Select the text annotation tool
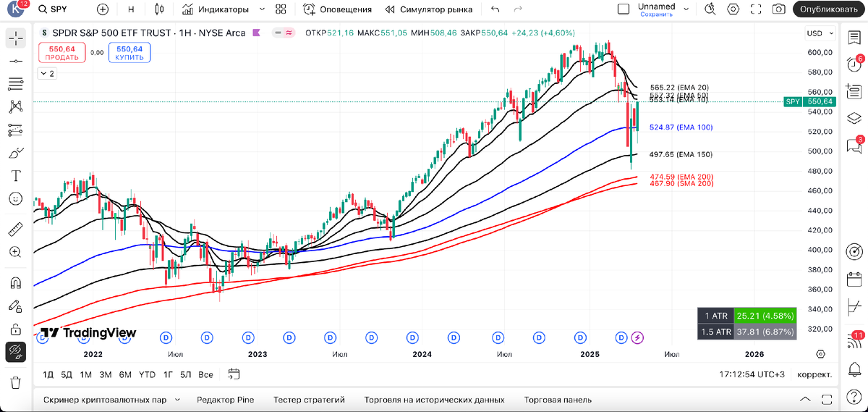The image size is (868, 412). [16, 176]
